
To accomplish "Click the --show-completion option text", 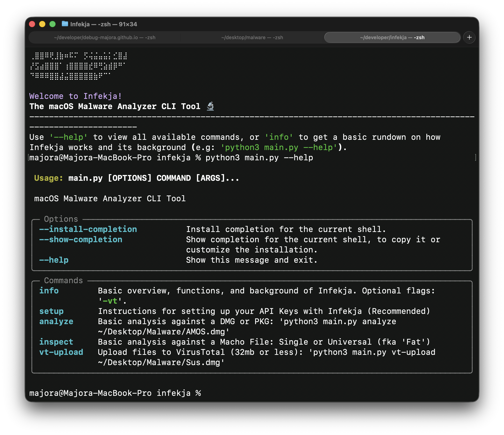I will (x=81, y=239).
